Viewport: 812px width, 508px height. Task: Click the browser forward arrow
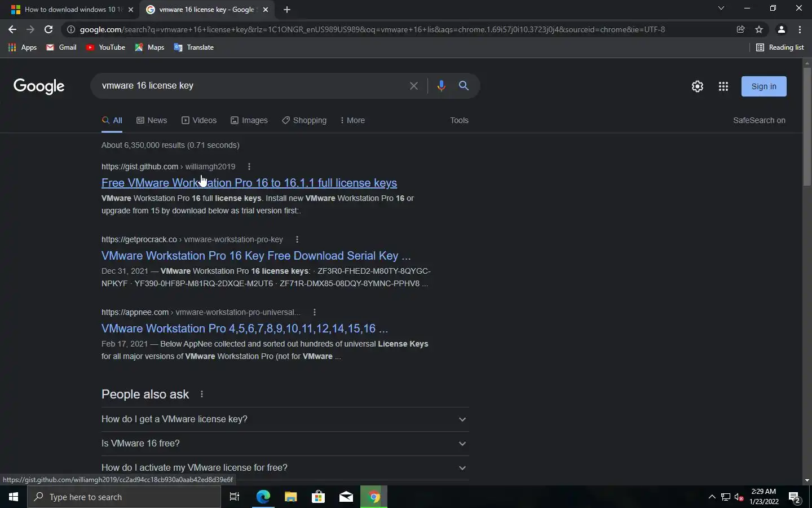pos(30,29)
